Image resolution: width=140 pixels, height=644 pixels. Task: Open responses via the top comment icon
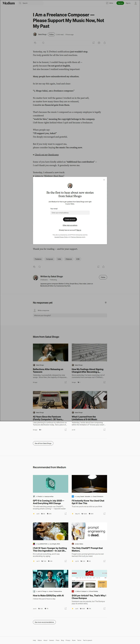[43, 43]
